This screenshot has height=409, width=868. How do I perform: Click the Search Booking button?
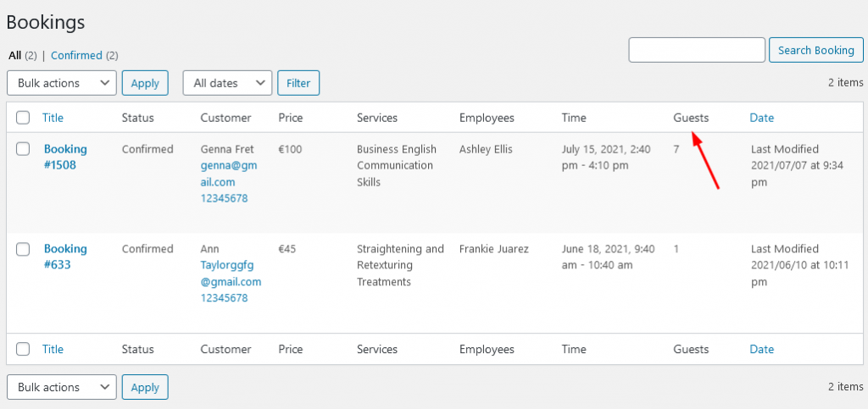point(816,50)
